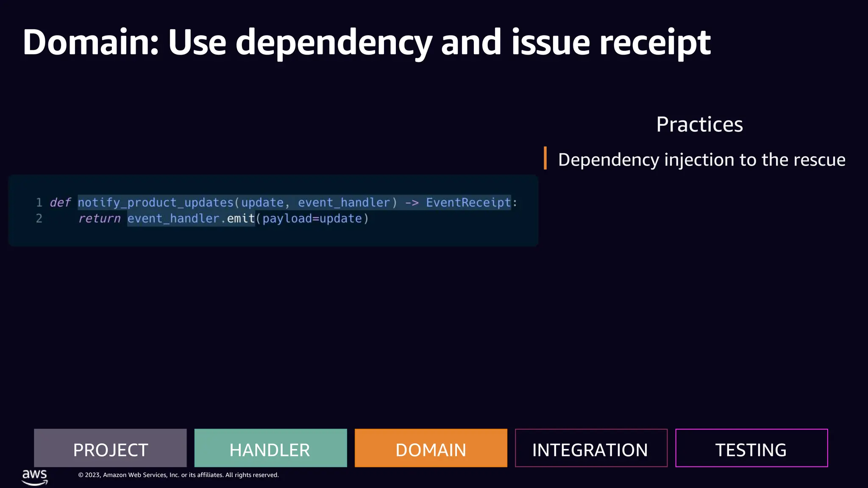Screen dimensions: 868x488
Task: Click 'payload=update' argument in code
Action: [x=312, y=219]
